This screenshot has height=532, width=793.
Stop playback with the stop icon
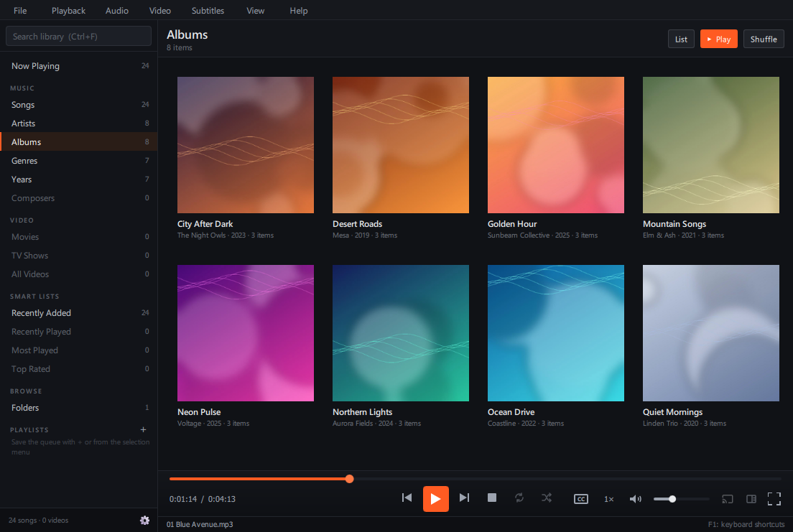[x=491, y=498]
